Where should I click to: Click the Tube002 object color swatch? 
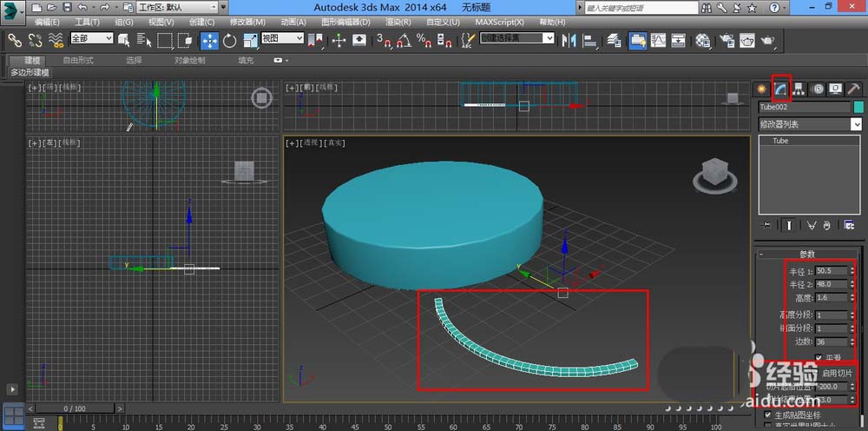(x=858, y=107)
